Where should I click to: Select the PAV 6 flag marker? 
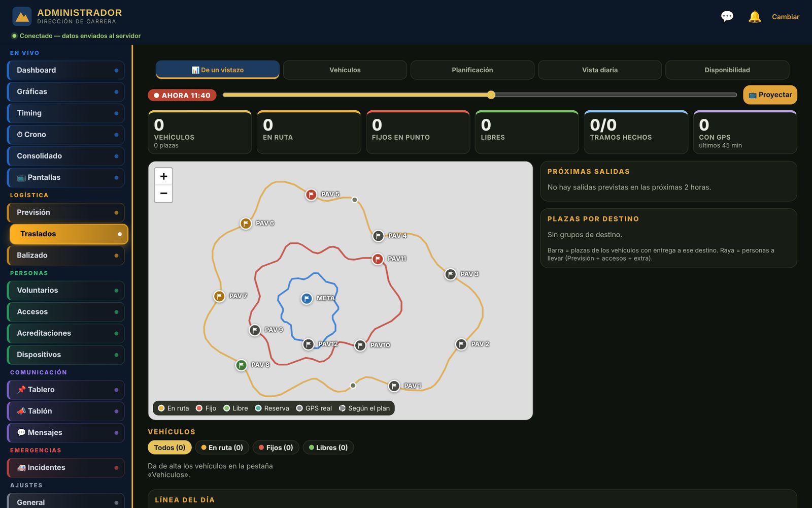pos(246,224)
